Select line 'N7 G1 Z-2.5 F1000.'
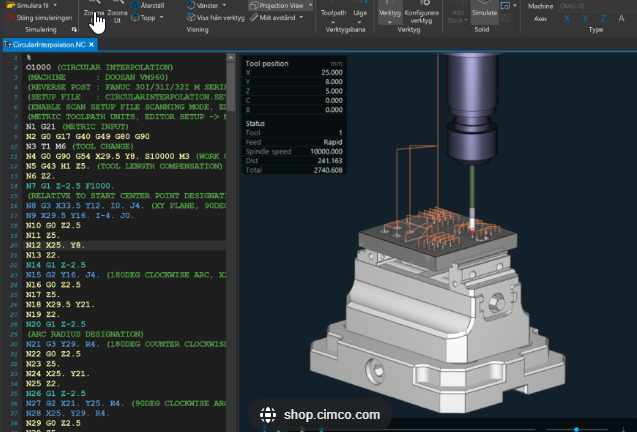 [70, 186]
